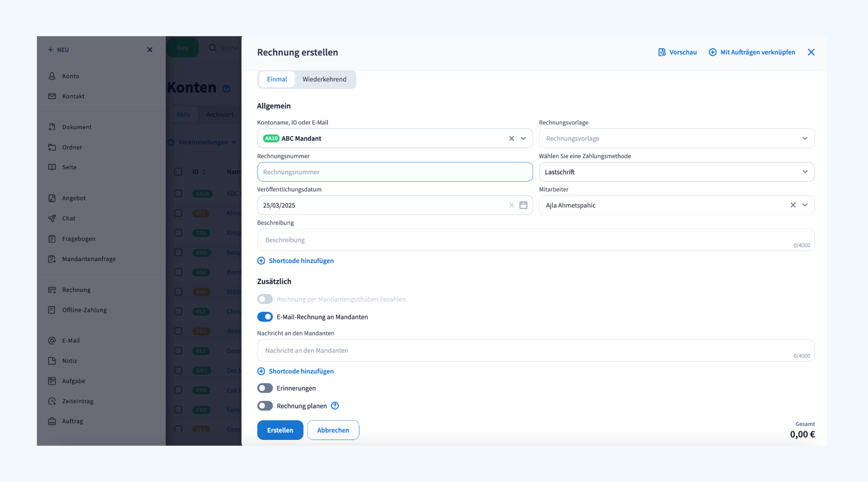This screenshot has width=868, height=482.
Task: Click the Ordner folder icon
Action: 52,147
